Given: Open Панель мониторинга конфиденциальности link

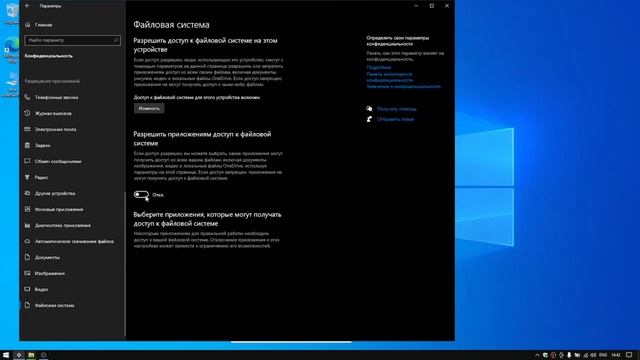Looking at the screenshot, I should 390,77.
